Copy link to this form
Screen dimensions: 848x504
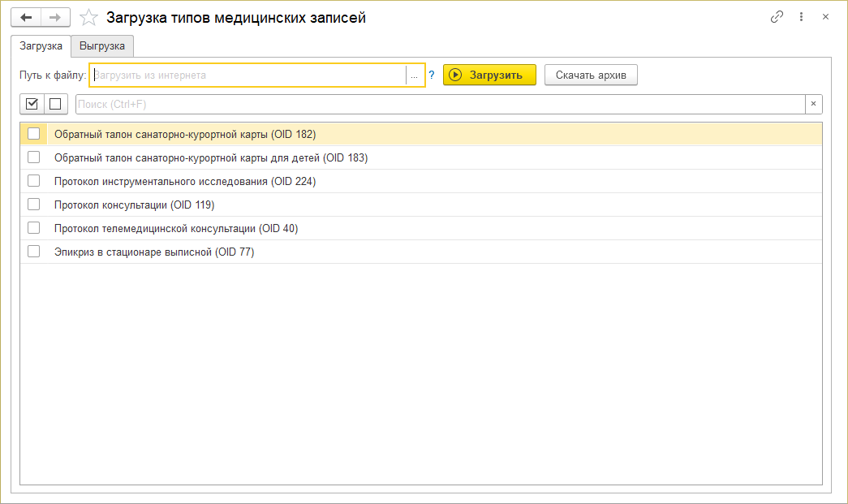(777, 17)
